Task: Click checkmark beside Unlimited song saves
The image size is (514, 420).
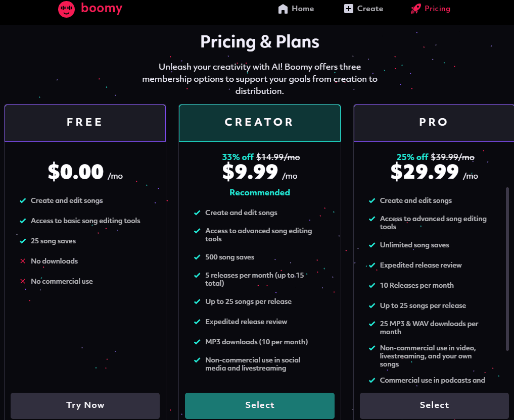Action: 372,245
